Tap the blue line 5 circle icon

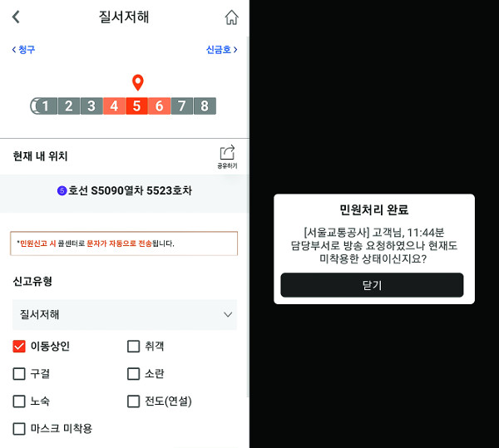pyautogui.click(x=62, y=191)
